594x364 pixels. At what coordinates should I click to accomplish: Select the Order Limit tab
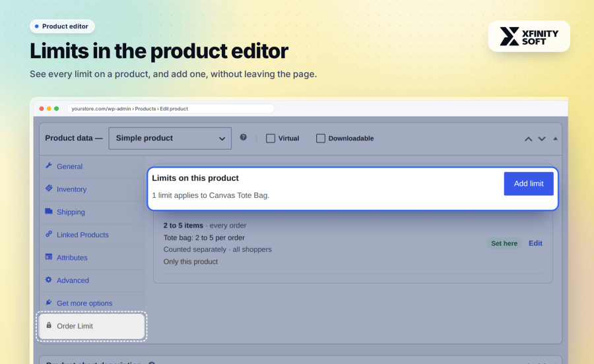tap(92, 326)
